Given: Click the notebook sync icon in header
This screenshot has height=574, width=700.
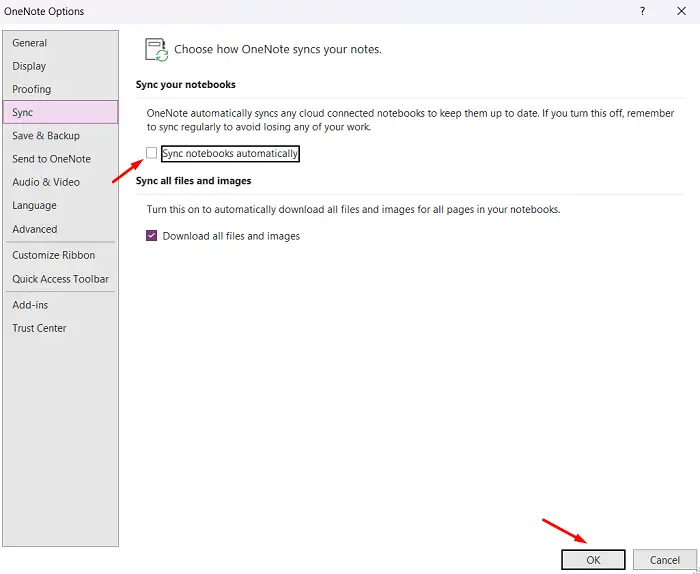Looking at the screenshot, I should click(x=156, y=49).
